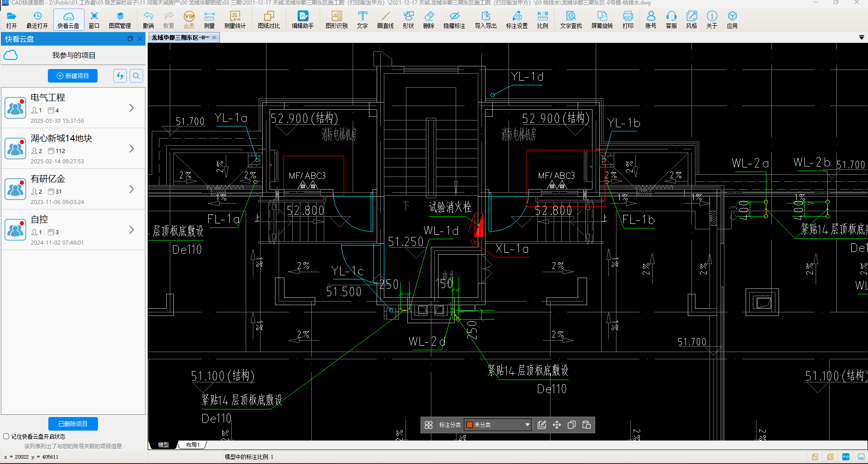The height and width of the screenshot is (464, 868).
Task: Toggle 隐藏标注 annotation visibility
Action: pos(454,20)
